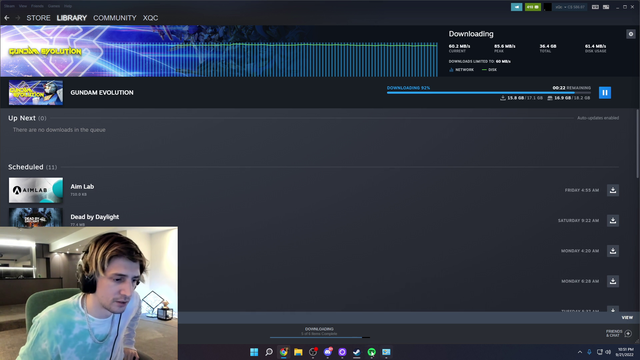
Task: Click the blue announcements icon
Action: (x=516, y=7)
